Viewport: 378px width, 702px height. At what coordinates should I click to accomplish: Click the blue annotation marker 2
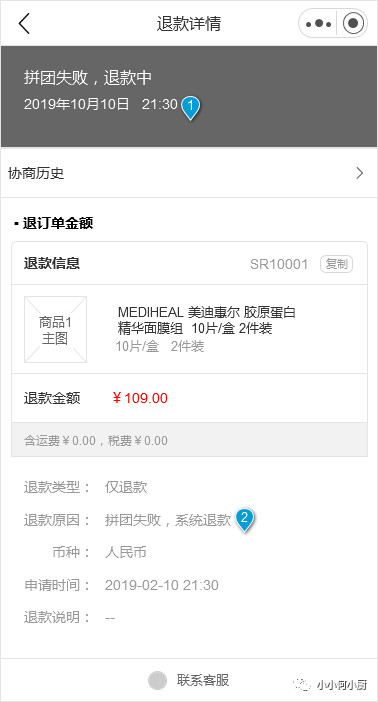click(244, 520)
